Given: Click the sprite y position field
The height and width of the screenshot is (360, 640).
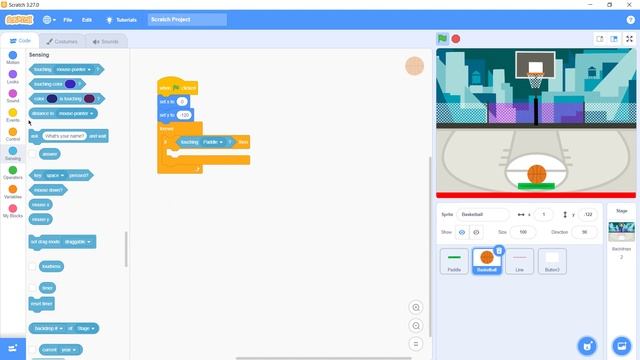Looking at the screenshot, I should pos(588,214).
